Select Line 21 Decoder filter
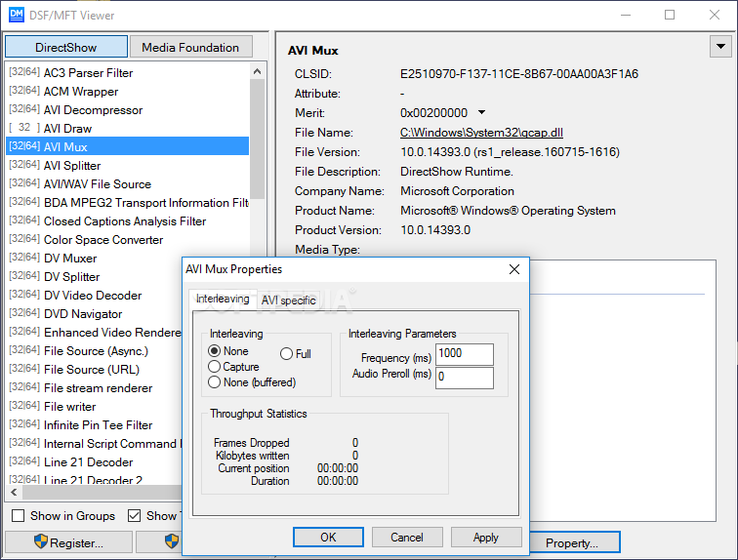Screen dimensions: 738x560 pyautogui.click(x=94, y=461)
